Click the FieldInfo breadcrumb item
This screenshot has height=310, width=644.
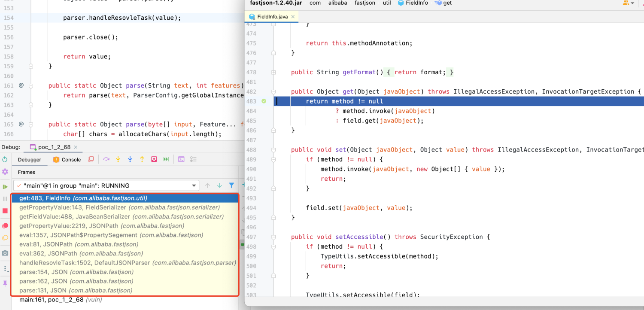(413, 3)
